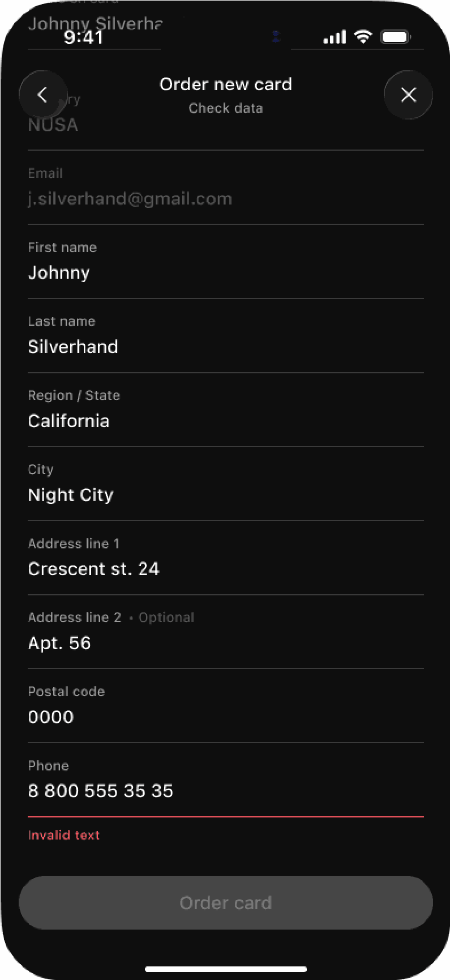450x980 pixels.
Task: Tap the Check data subtitle
Action: [226, 108]
